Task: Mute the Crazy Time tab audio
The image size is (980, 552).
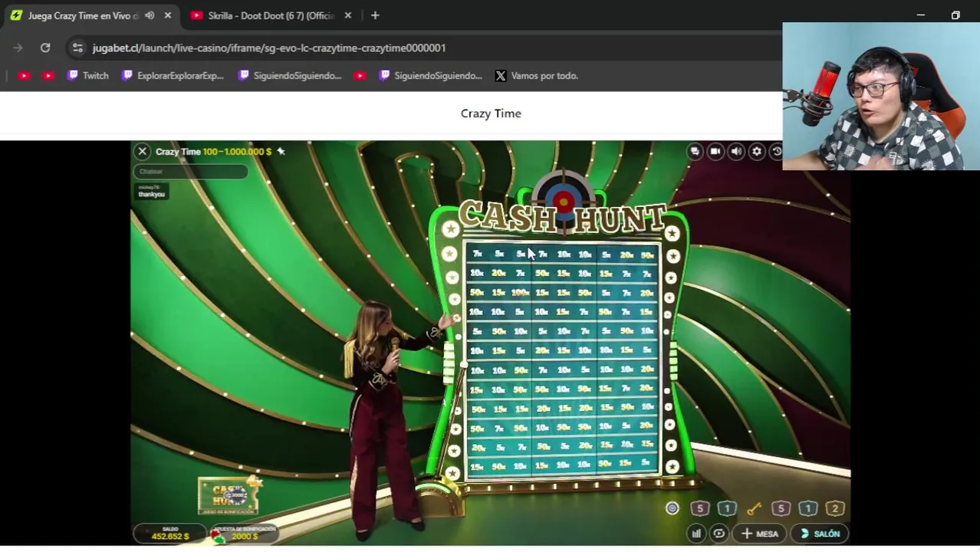Action: [150, 15]
